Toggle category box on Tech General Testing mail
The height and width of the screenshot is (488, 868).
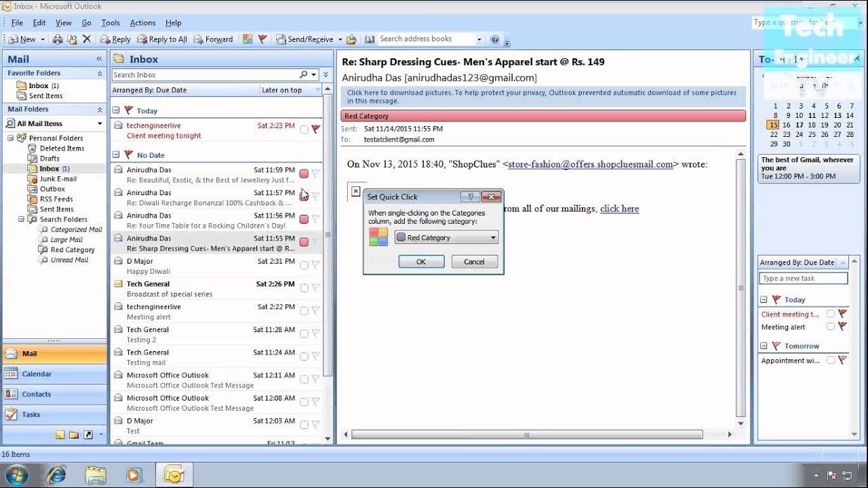pyautogui.click(x=304, y=357)
